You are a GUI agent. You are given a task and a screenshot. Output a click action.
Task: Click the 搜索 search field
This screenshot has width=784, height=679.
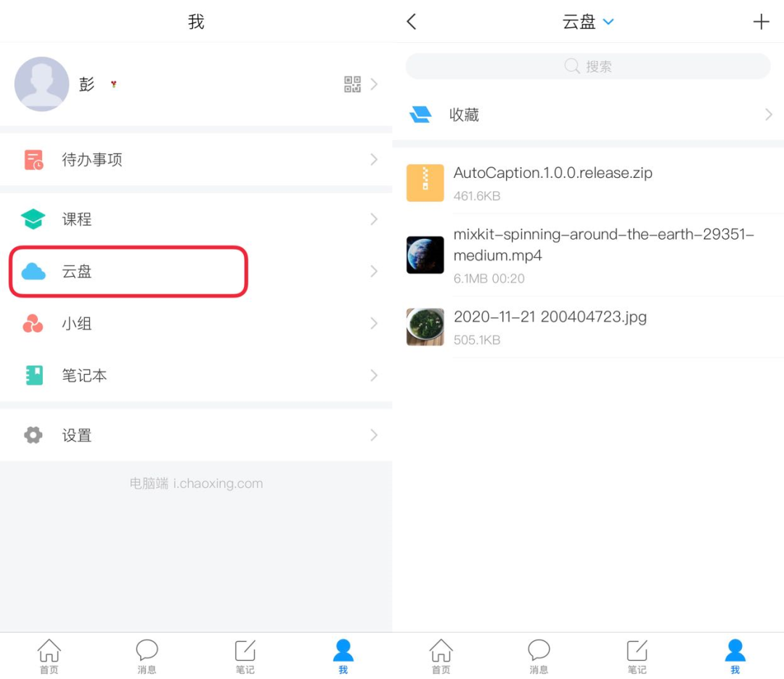[588, 66]
